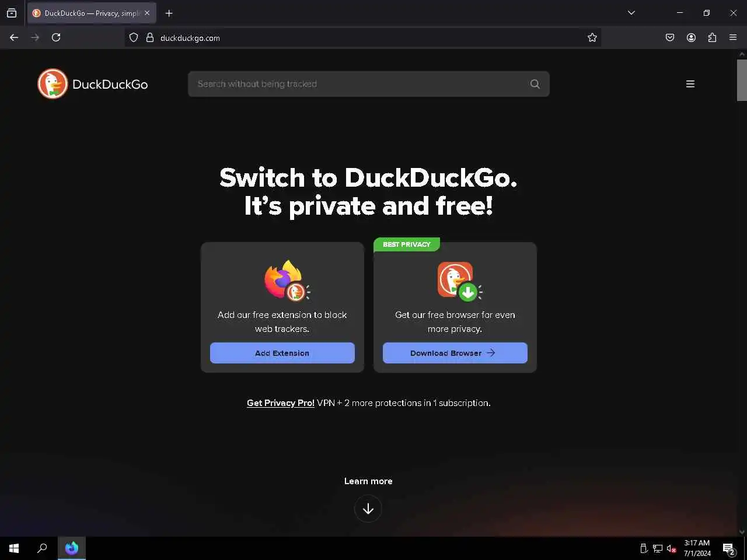Click the DuckDuckGo browser download illustration

pos(460,281)
